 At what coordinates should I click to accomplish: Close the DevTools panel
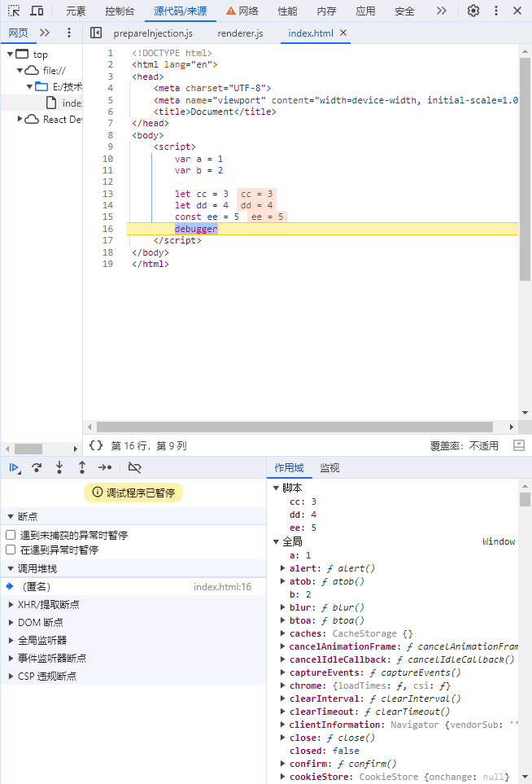(517, 11)
